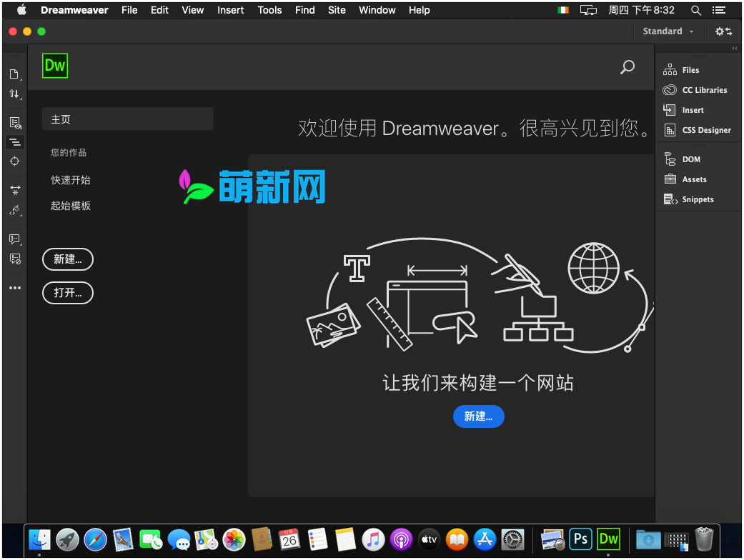
Task: Open the Assets panel
Action: [x=693, y=179]
